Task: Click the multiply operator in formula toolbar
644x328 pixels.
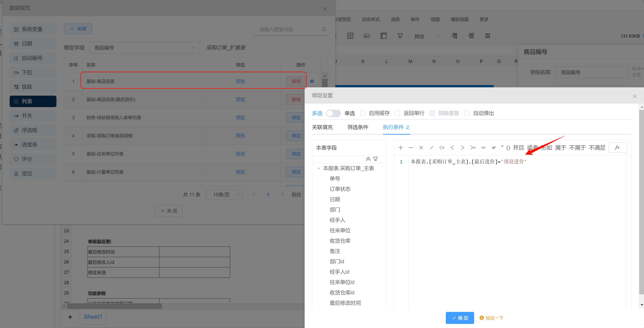Action: tap(421, 148)
